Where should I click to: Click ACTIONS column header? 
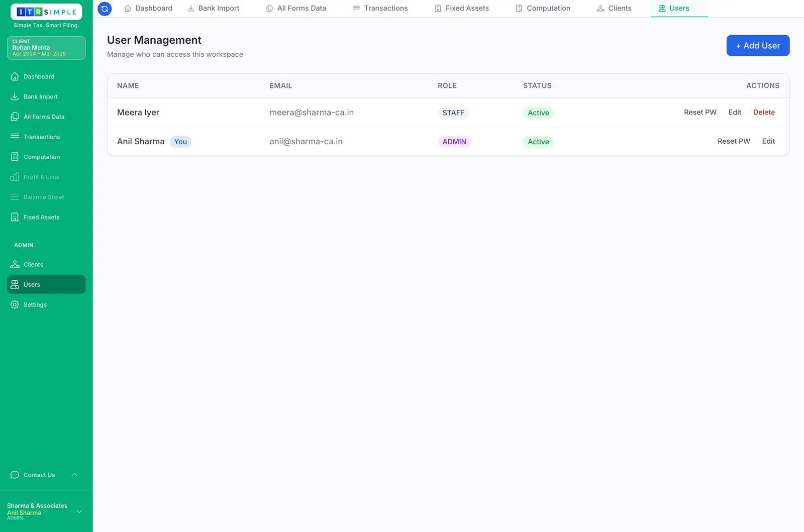(763, 86)
